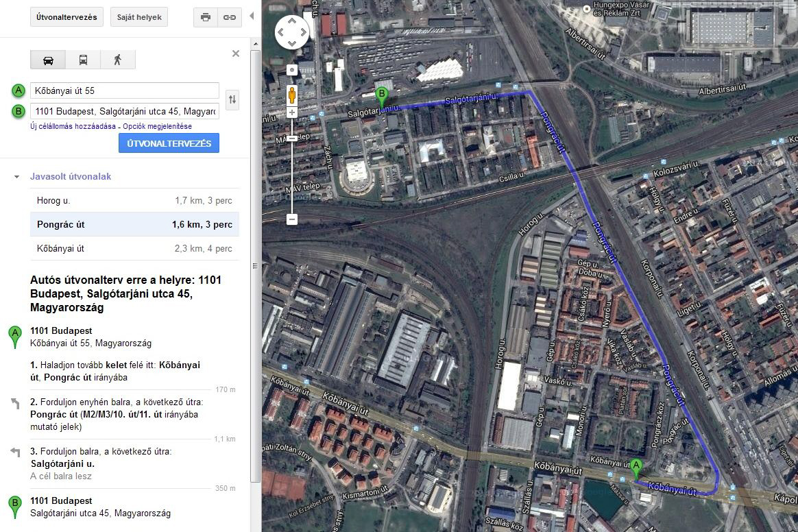Select public transit bus mode
The height and width of the screenshot is (532, 798).
point(83,60)
